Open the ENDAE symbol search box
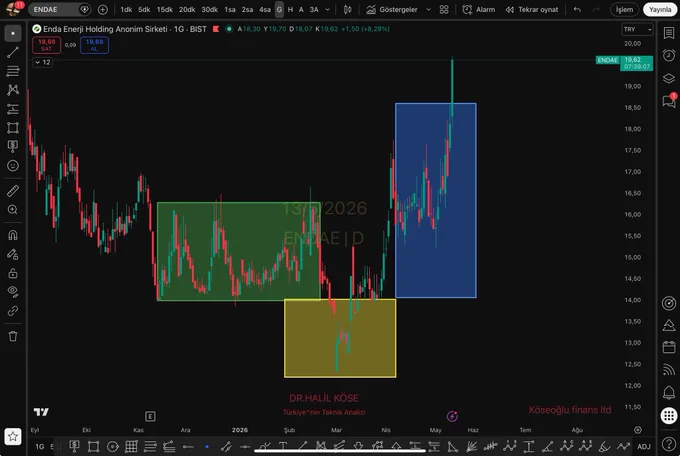 click(60, 10)
